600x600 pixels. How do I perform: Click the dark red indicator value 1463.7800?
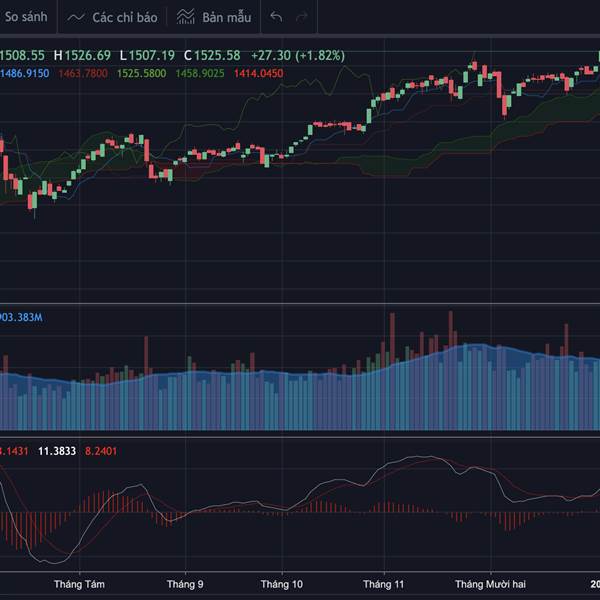coord(83,73)
